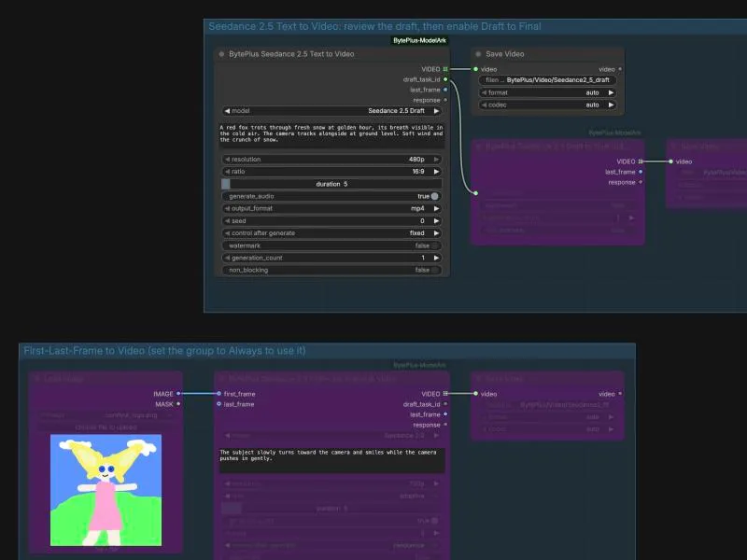
Task: Advance the codec auto option with right arrow
Action: coord(611,105)
